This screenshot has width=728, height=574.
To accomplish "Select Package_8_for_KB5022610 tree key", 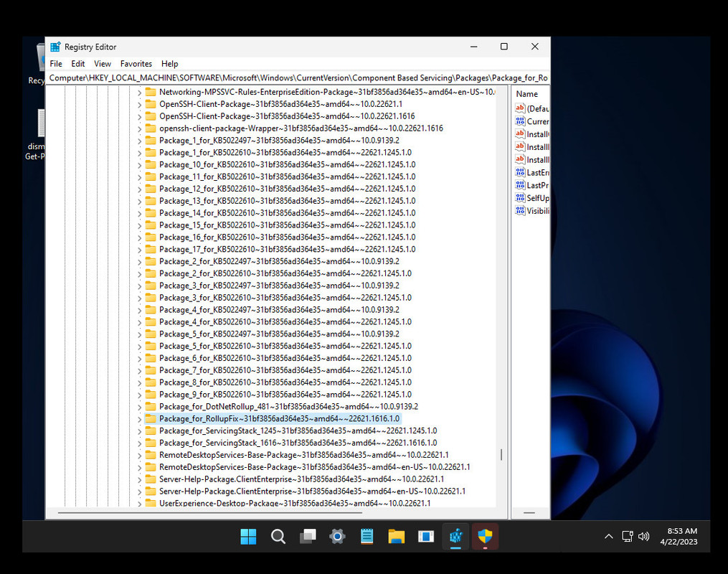I will (285, 382).
